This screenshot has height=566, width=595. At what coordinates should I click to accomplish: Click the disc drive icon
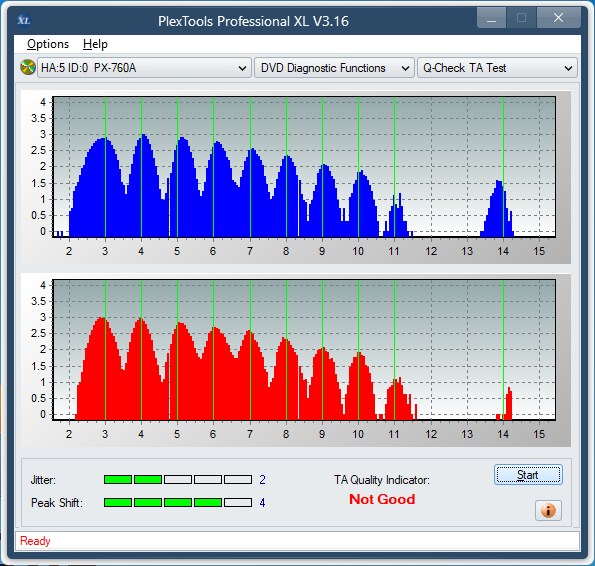pyautogui.click(x=28, y=68)
